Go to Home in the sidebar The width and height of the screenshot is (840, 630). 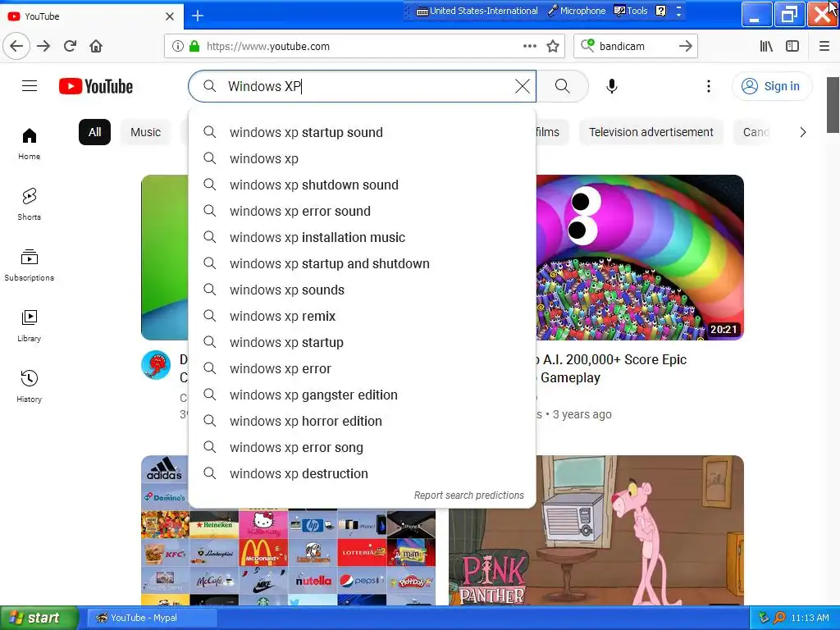coord(29,144)
